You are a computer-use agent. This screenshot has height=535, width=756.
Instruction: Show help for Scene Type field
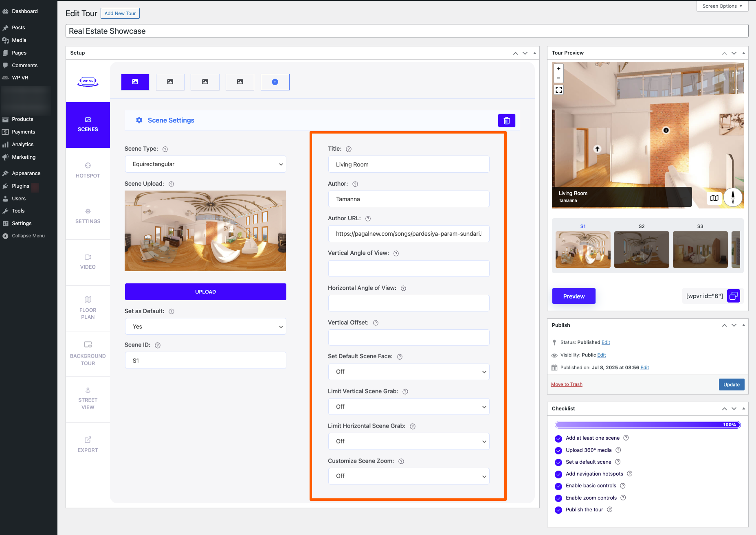(165, 149)
